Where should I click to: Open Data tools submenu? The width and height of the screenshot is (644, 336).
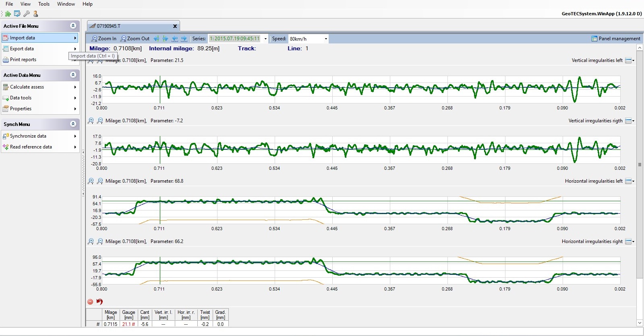[40, 98]
